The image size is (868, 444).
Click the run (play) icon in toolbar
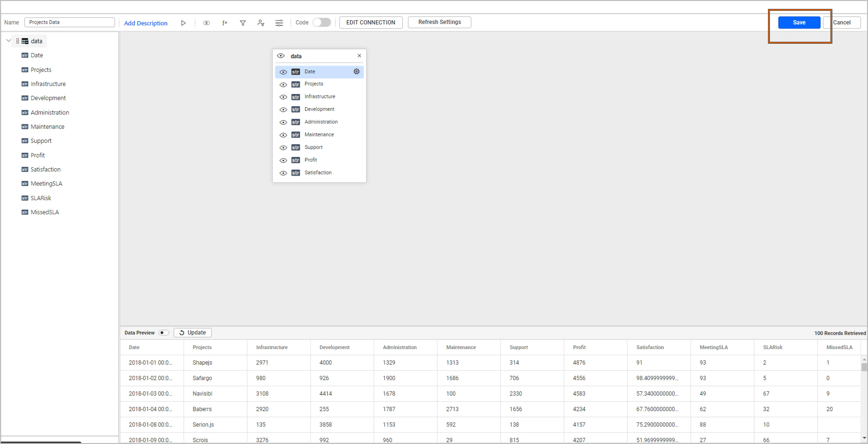tap(183, 23)
